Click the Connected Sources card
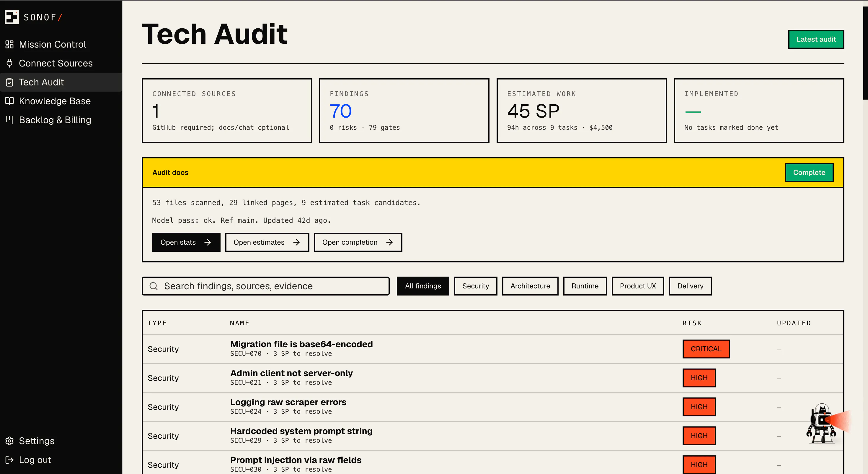 (x=227, y=111)
